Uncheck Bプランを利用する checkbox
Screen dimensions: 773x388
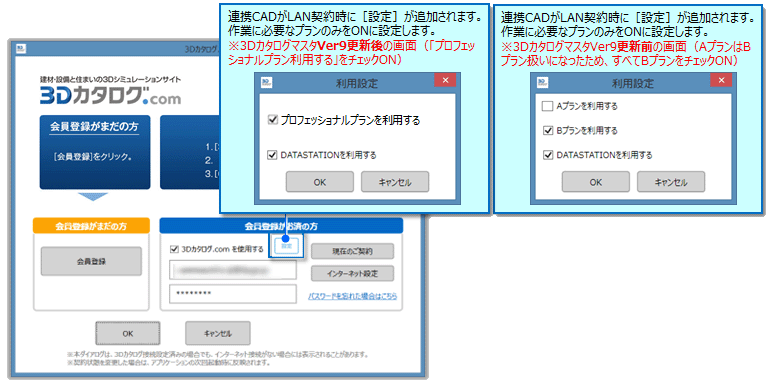point(547,131)
